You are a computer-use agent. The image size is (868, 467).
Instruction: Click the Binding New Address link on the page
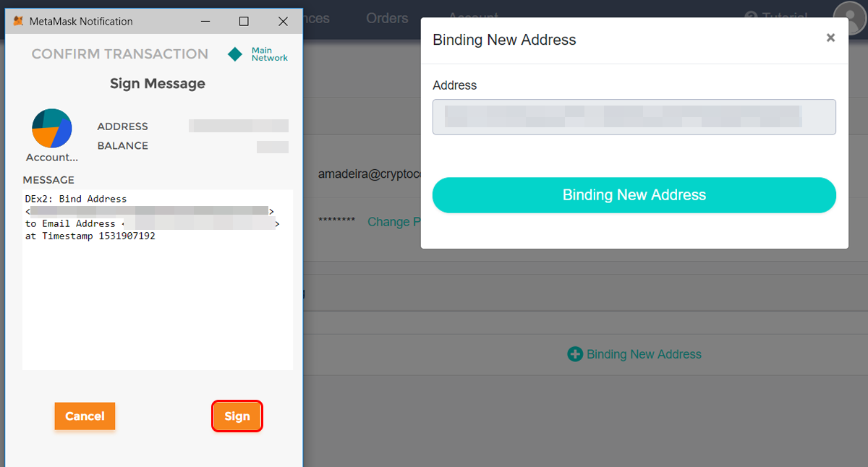tap(644, 354)
